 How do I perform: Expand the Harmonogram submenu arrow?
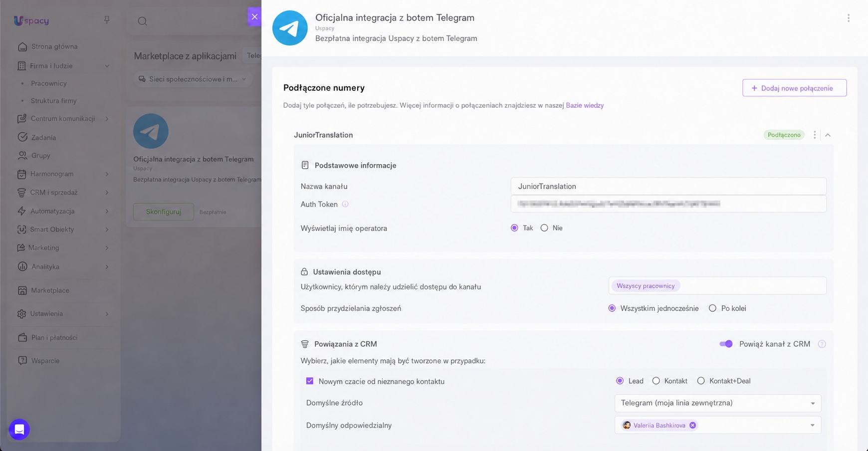pos(107,174)
